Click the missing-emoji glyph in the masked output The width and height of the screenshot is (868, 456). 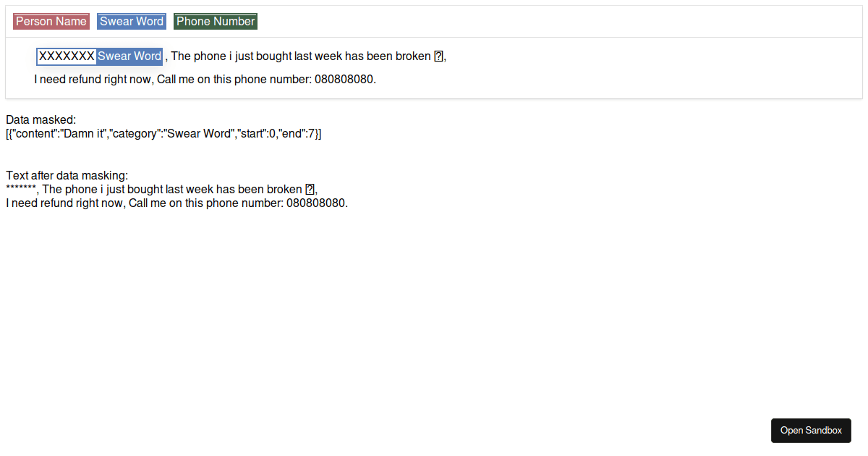tap(310, 190)
